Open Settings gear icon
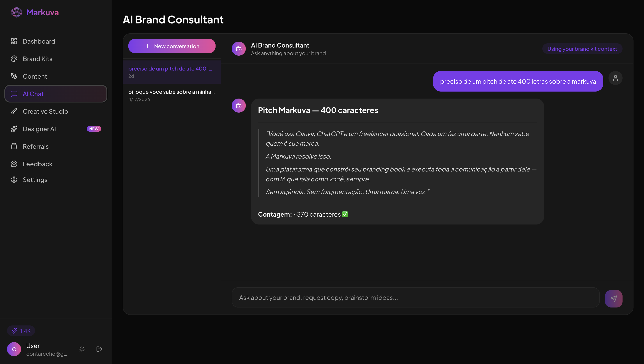644x364 pixels. point(14,180)
